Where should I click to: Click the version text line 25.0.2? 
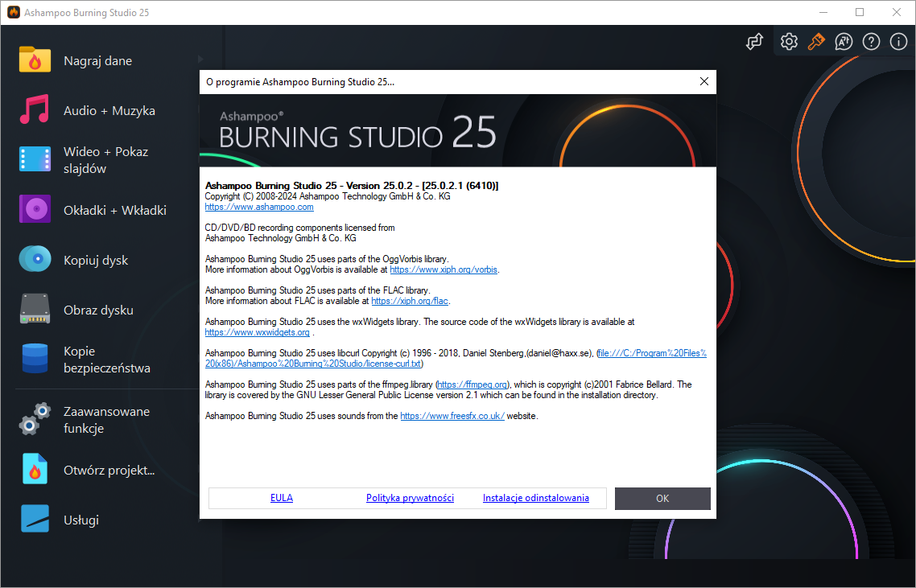352,186
